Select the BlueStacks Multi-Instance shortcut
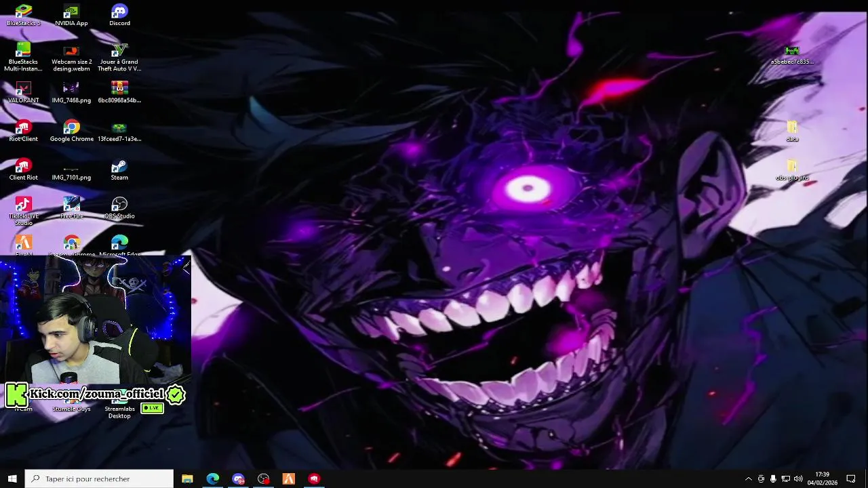Viewport: 868px width, 488px height. (x=24, y=57)
